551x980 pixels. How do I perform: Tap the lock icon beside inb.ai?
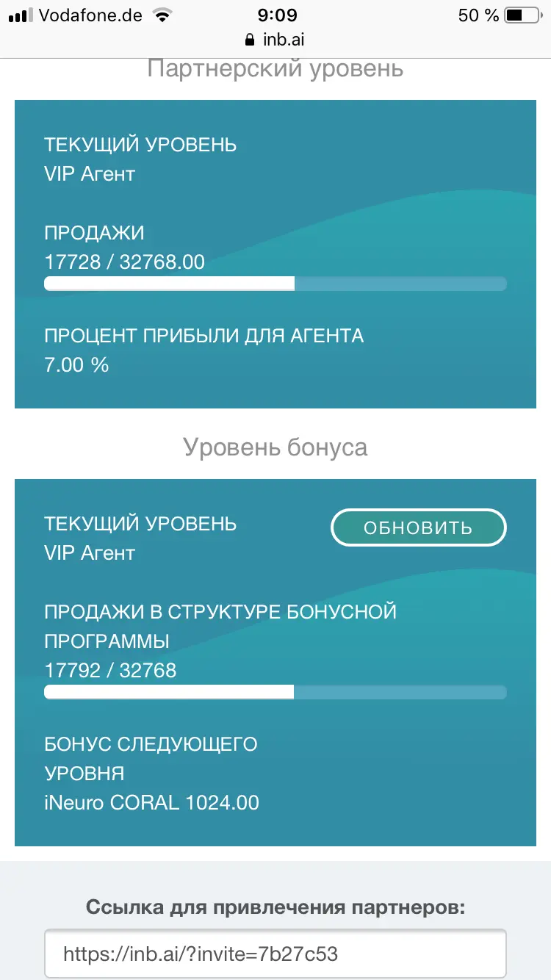pos(249,39)
